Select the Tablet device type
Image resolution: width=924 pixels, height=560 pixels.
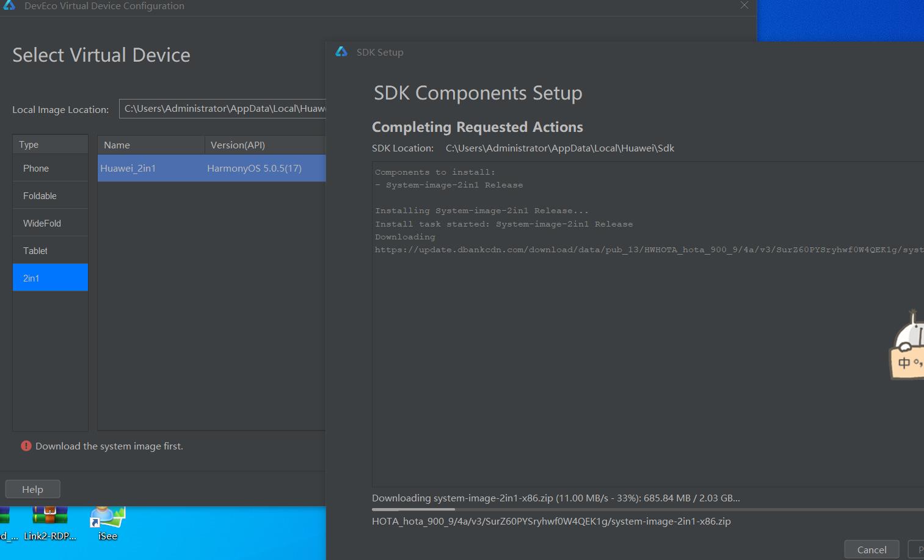50,250
